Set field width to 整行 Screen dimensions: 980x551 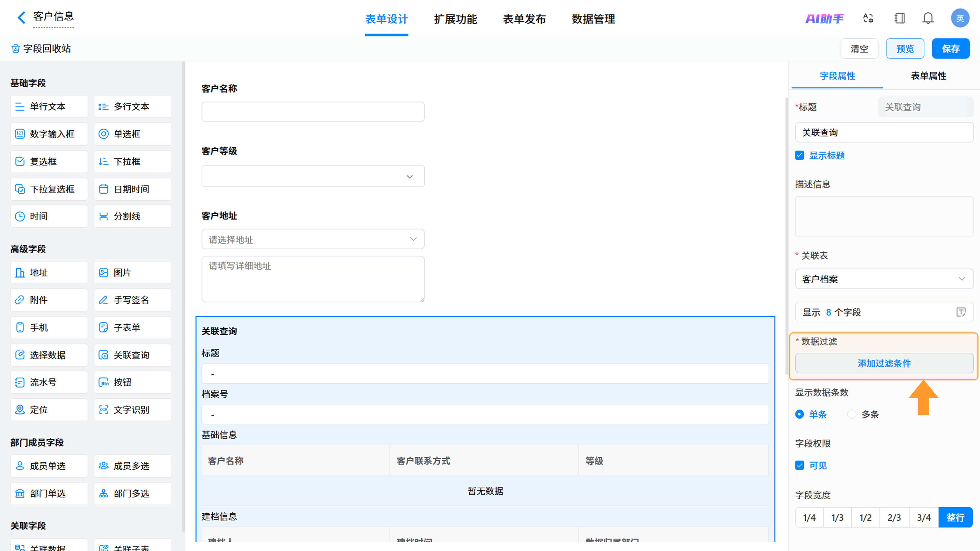click(x=955, y=518)
